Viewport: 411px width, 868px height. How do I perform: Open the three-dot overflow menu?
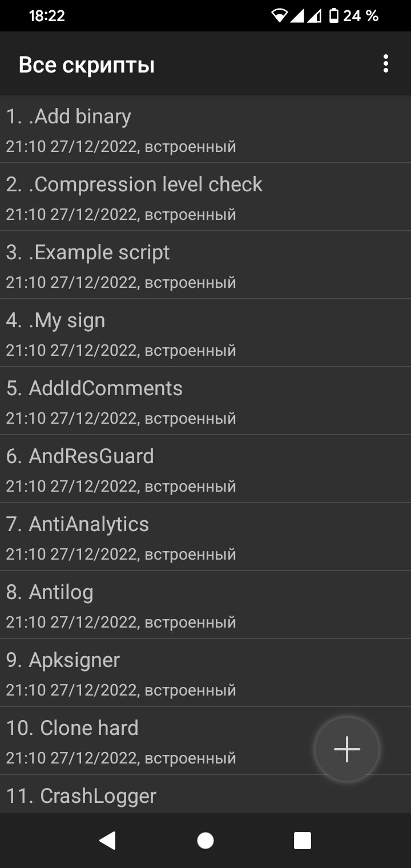pyautogui.click(x=386, y=64)
